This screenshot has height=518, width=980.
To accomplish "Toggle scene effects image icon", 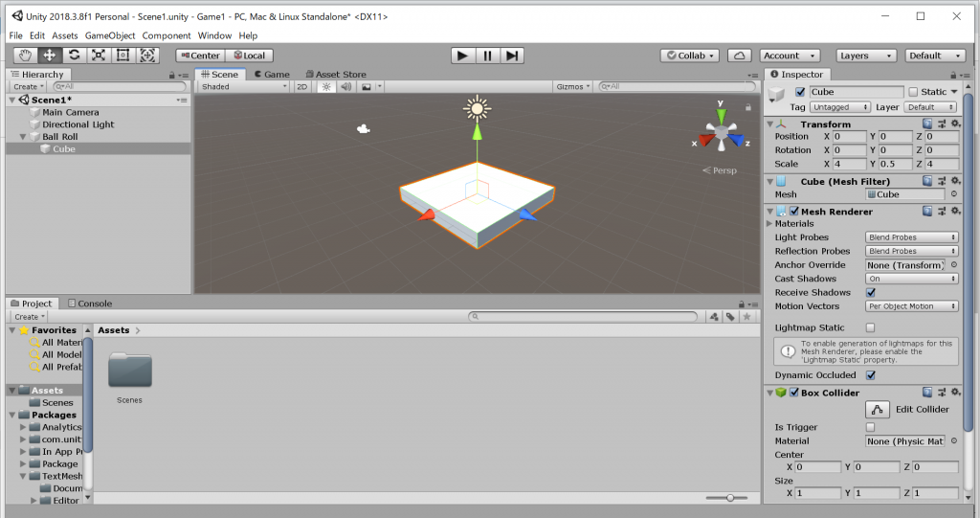I will point(367,87).
